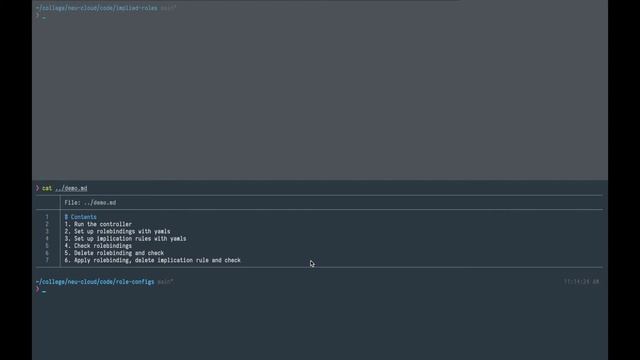Click the '../demo.md' argument in cat command
The width and height of the screenshot is (640, 360).
[71, 188]
